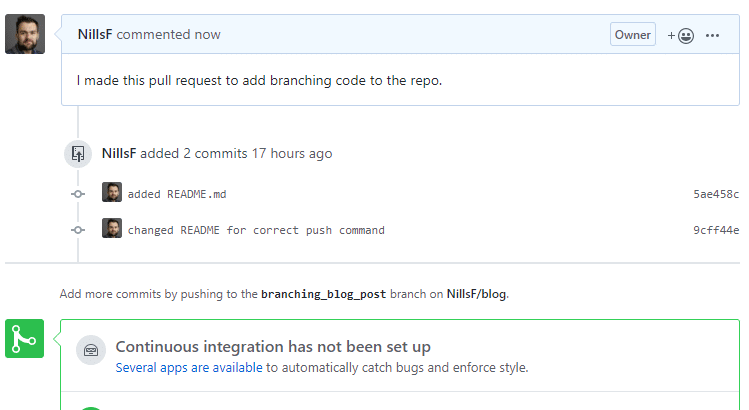Click avatar beside changed README commit
Image resolution: width=749 pixels, height=410 pixels.
(x=112, y=228)
